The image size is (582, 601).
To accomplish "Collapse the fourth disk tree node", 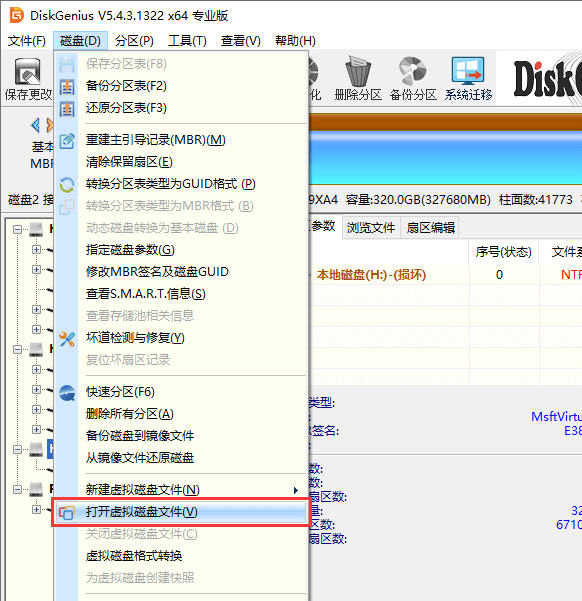I will pyautogui.click(x=17, y=489).
